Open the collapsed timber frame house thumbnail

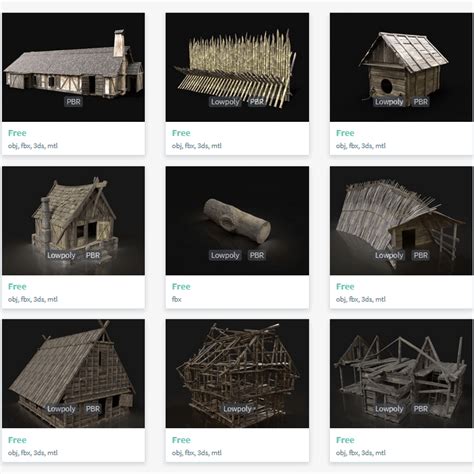click(x=237, y=373)
